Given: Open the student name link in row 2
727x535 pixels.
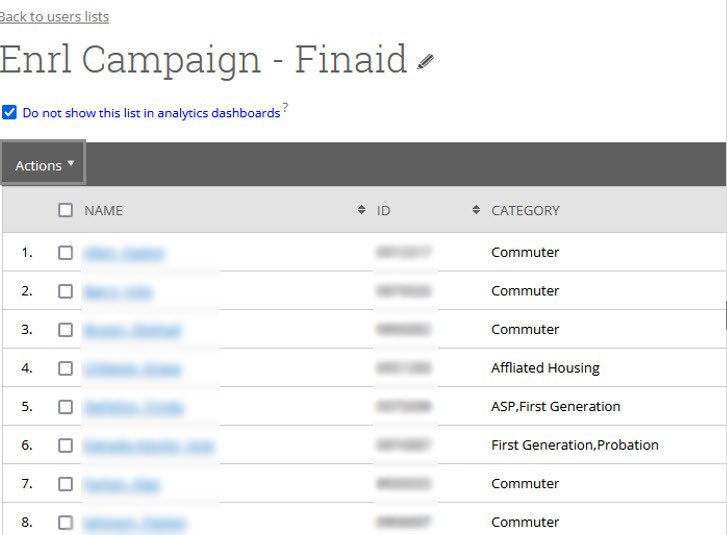Looking at the screenshot, I should [118, 292].
